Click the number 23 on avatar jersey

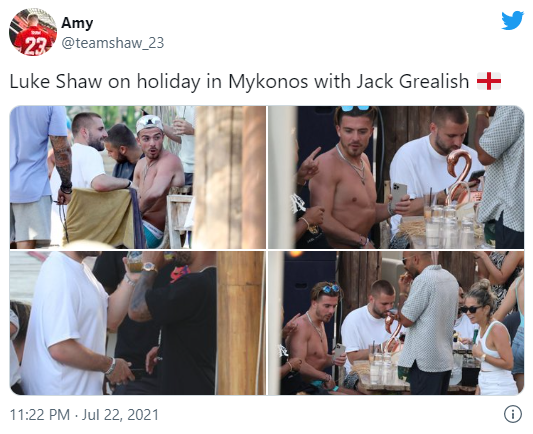(34, 47)
